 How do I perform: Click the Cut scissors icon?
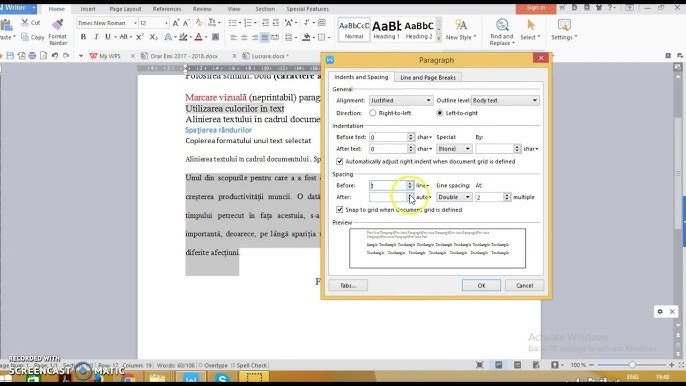(x=25, y=22)
